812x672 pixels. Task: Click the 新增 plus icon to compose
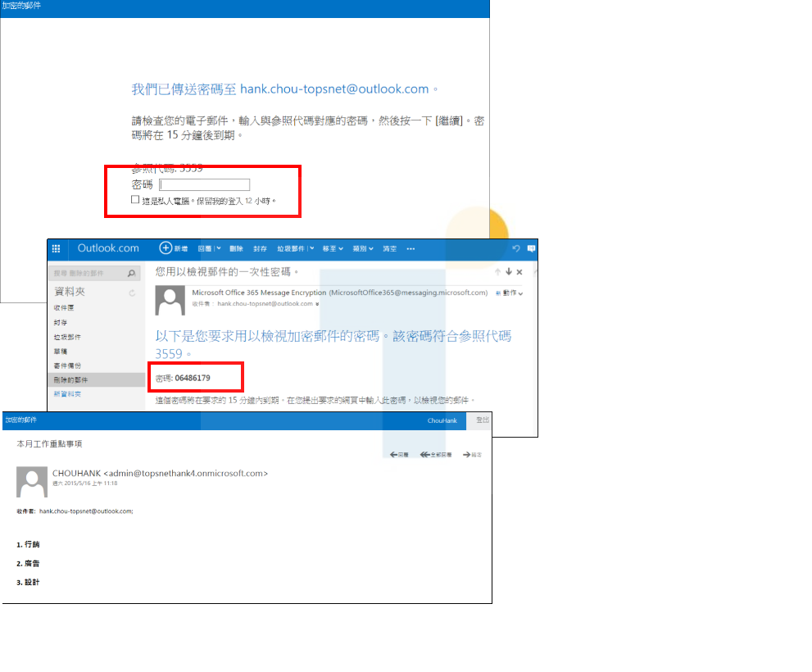[166, 248]
